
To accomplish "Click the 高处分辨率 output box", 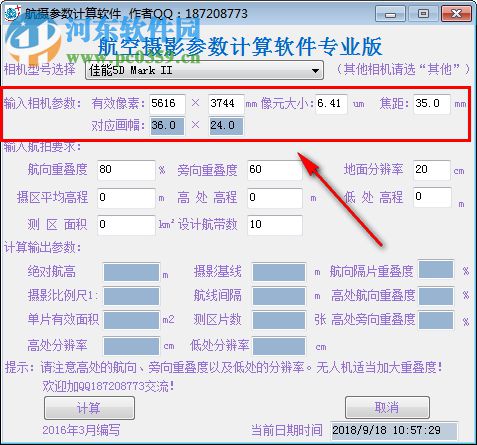I will pyautogui.click(x=131, y=346).
